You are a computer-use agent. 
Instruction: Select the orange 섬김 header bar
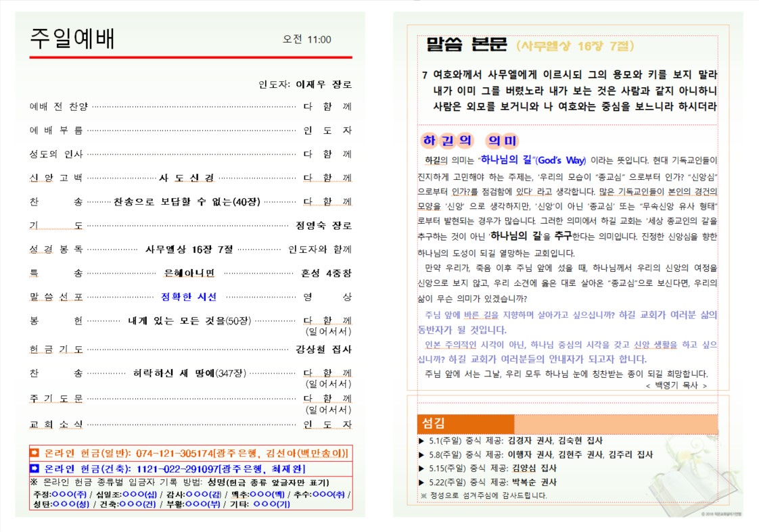(x=568, y=424)
